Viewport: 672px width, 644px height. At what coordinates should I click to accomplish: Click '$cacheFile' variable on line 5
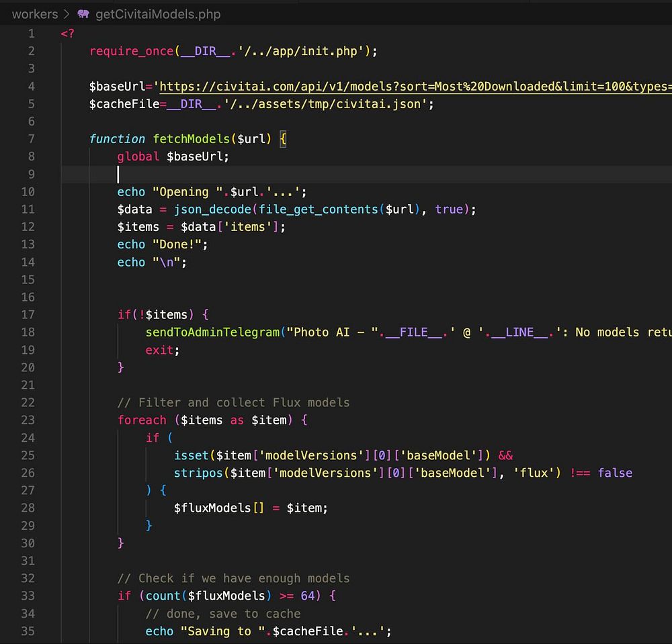[124, 104]
